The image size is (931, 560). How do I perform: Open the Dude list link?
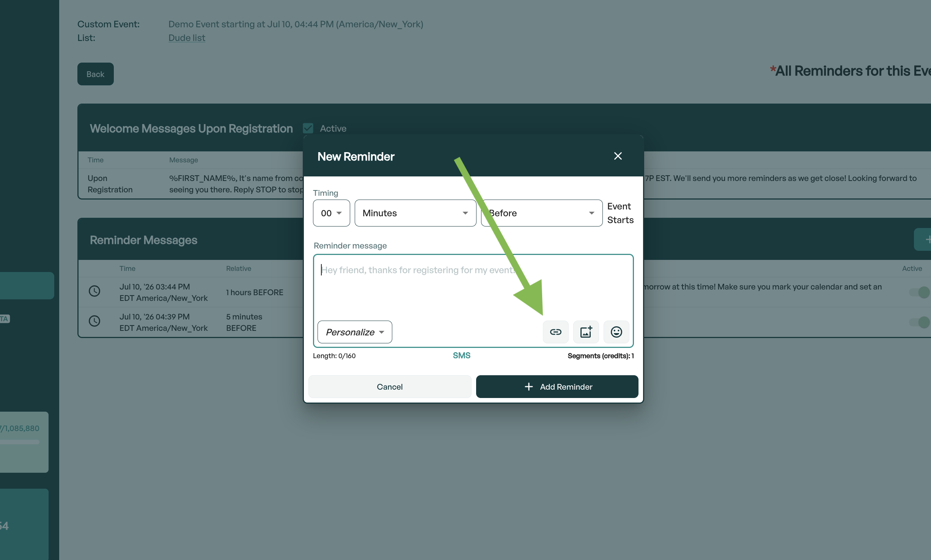pyautogui.click(x=187, y=38)
